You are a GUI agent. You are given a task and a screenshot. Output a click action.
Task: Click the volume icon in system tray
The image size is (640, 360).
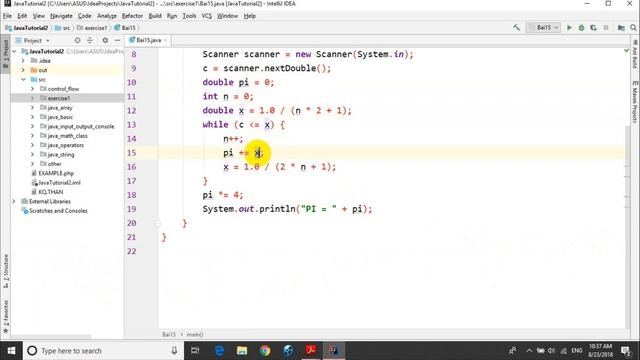tap(552, 351)
